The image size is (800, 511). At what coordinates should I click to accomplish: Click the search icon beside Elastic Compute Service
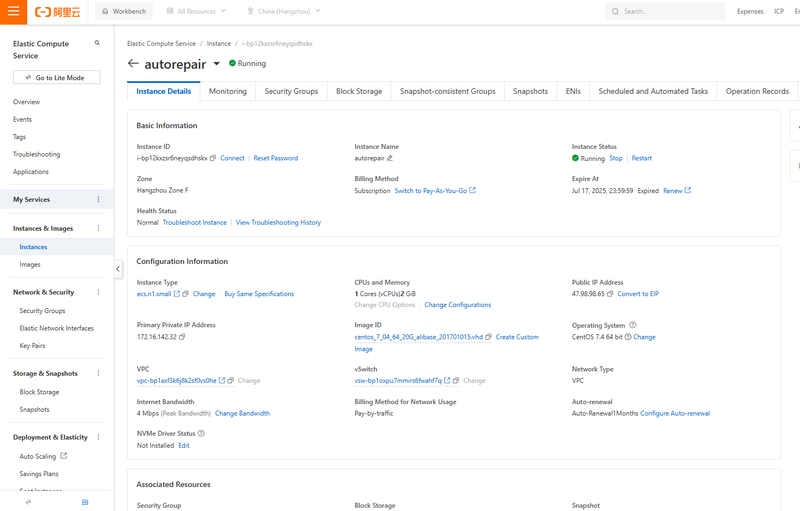97,43
